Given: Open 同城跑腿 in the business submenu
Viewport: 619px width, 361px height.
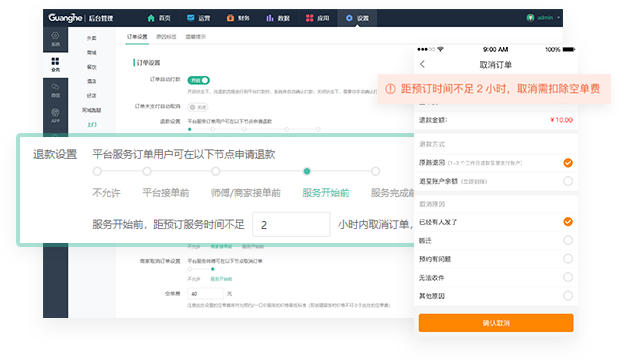Looking at the screenshot, I should 92,110.
